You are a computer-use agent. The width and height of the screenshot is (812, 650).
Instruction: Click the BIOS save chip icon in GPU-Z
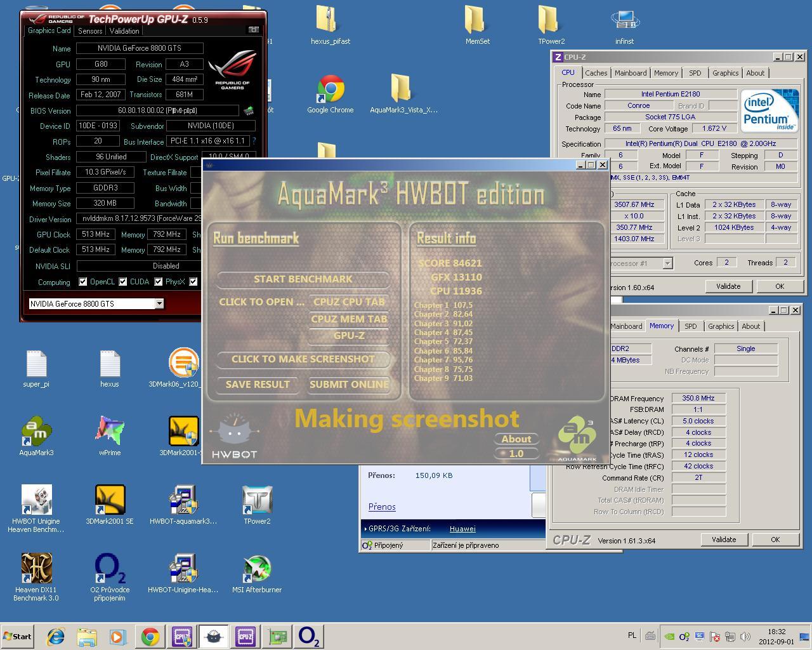(249, 110)
